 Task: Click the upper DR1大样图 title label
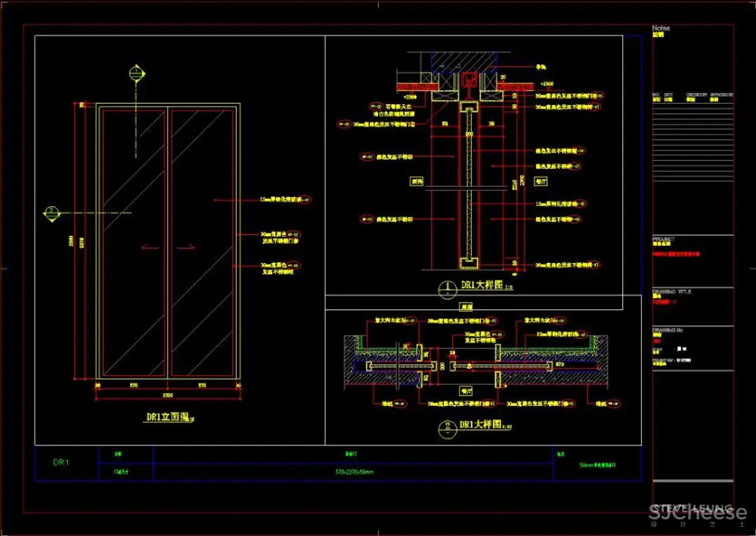478,286
